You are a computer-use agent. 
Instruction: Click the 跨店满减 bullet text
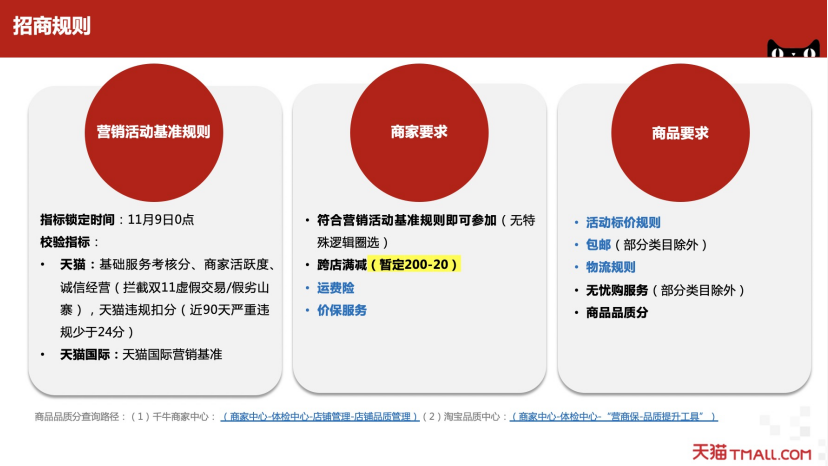[x=341, y=265]
